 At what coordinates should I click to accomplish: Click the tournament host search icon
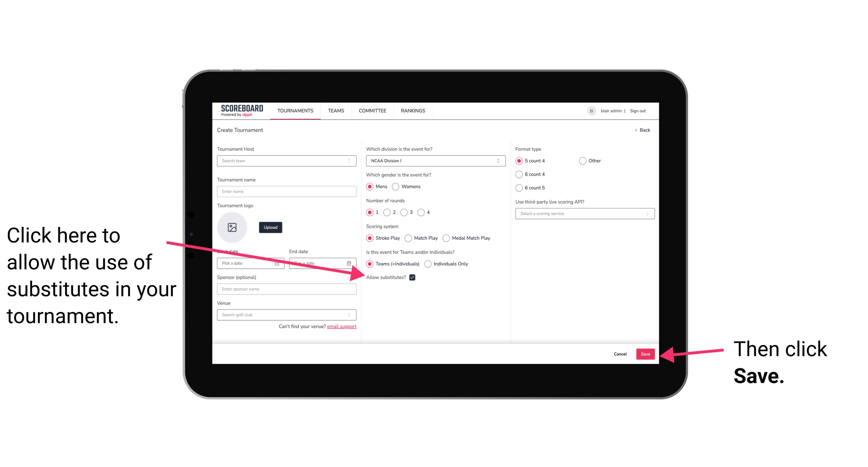click(352, 161)
